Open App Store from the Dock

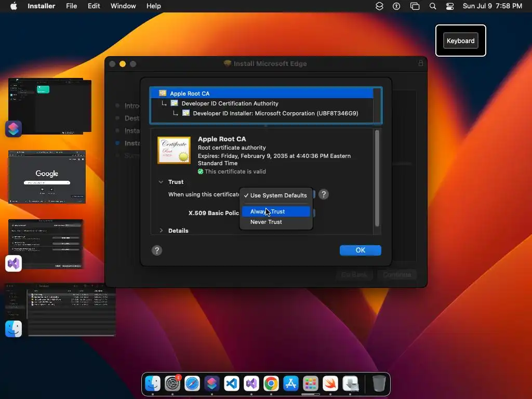[291, 384]
